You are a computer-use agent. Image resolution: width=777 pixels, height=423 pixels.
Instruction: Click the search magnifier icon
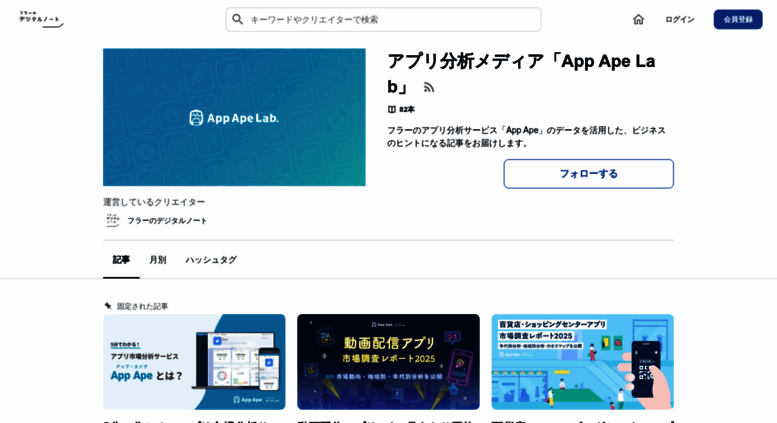tap(237, 19)
